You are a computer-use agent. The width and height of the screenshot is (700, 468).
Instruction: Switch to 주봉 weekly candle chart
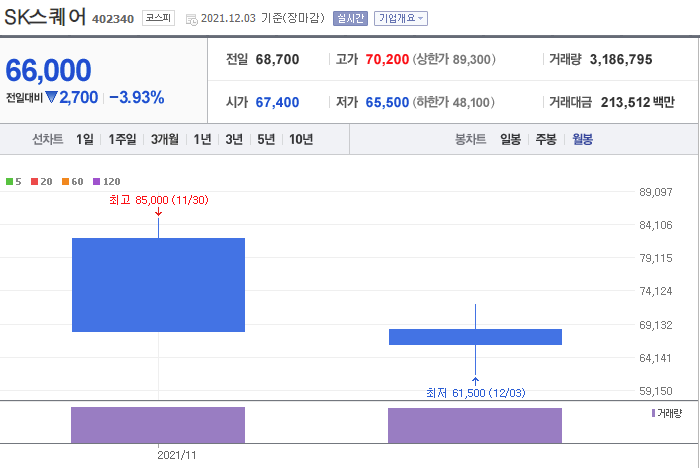[x=546, y=139]
